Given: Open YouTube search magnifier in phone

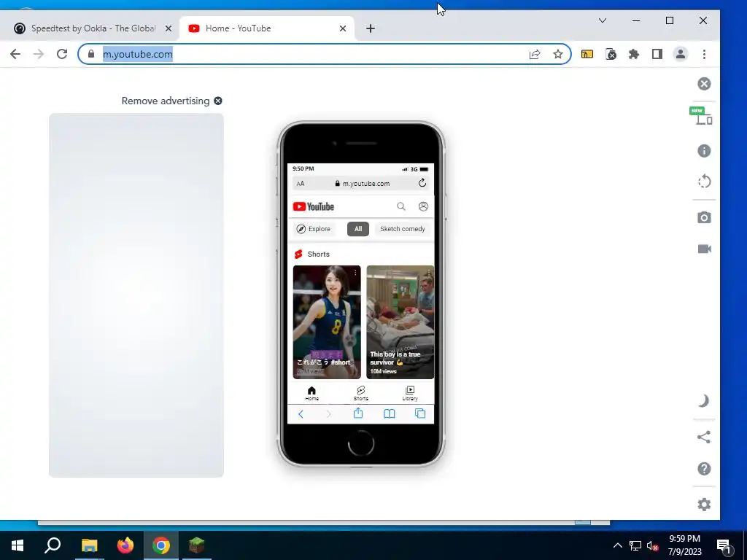Looking at the screenshot, I should click(x=401, y=206).
